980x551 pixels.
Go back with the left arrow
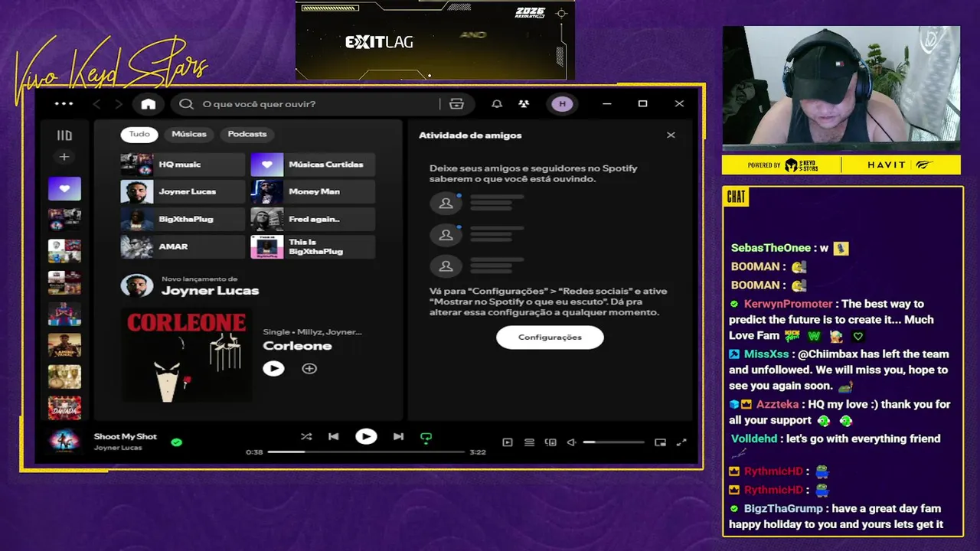pyautogui.click(x=96, y=104)
